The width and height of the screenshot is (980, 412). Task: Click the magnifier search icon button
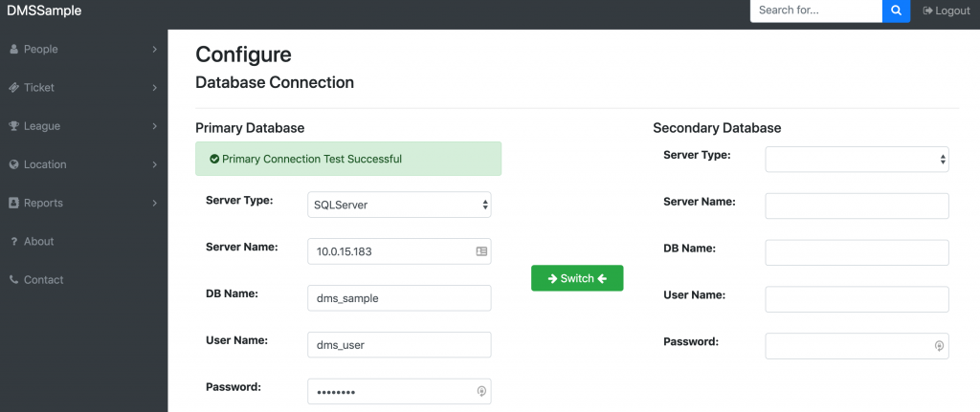click(896, 11)
